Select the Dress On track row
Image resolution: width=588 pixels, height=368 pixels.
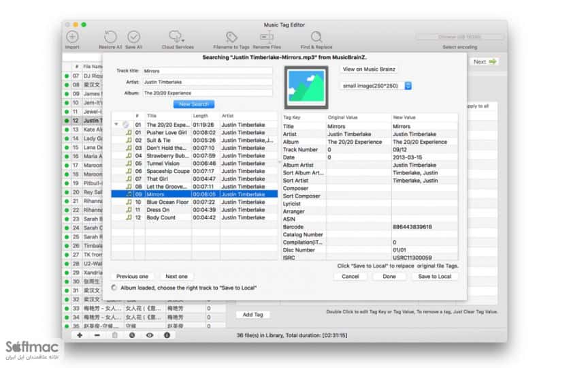point(194,210)
